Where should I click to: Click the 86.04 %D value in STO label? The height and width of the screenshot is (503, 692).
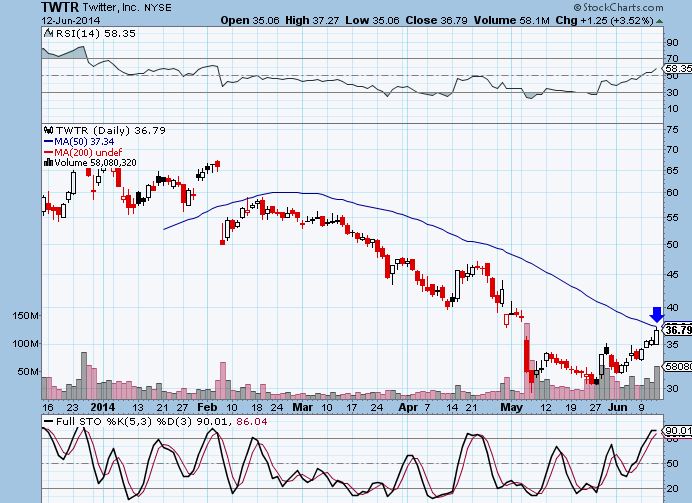click(252, 421)
